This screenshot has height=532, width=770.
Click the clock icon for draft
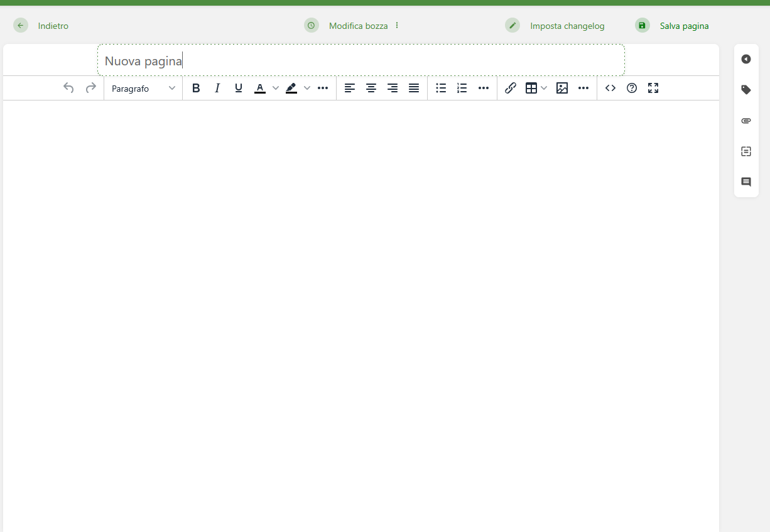click(x=312, y=25)
